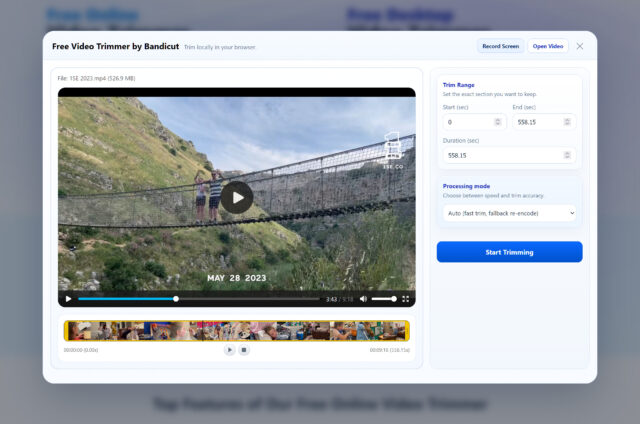Click the Duration (sec) stepper arrows
The width and height of the screenshot is (640, 424).
(567, 155)
